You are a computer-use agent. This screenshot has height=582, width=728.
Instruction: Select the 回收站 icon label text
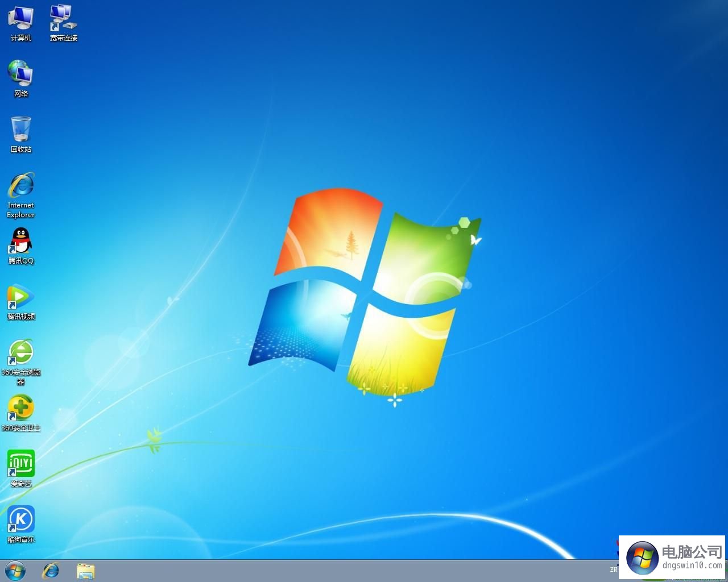tap(20, 149)
